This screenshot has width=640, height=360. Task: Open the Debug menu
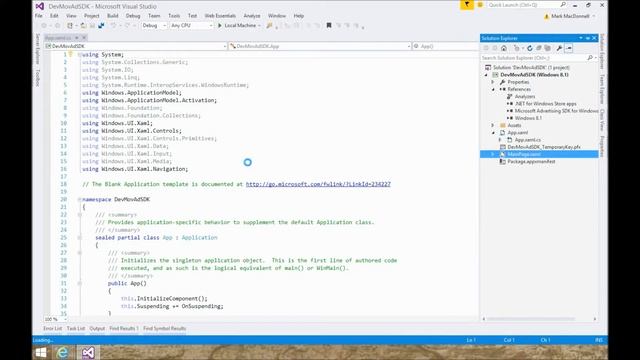[133, 16]
